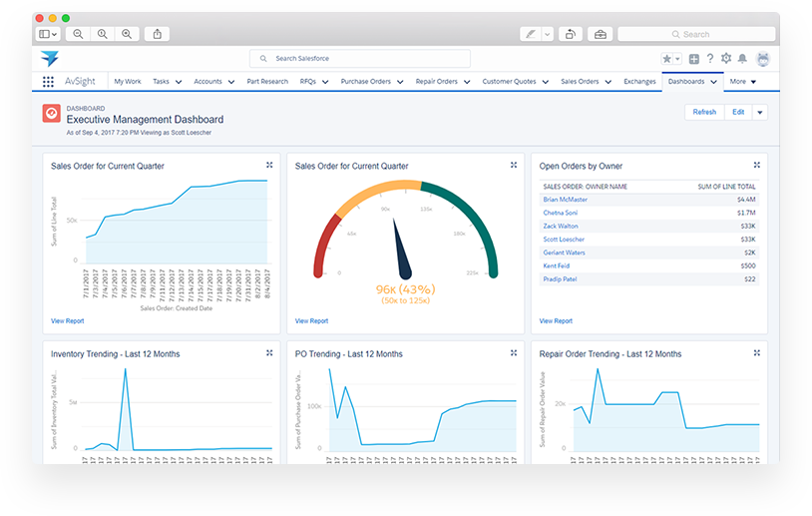This screenshot has height=516, width=812.
Task: Click the Refresh button
Action: [x=704, y=112]
